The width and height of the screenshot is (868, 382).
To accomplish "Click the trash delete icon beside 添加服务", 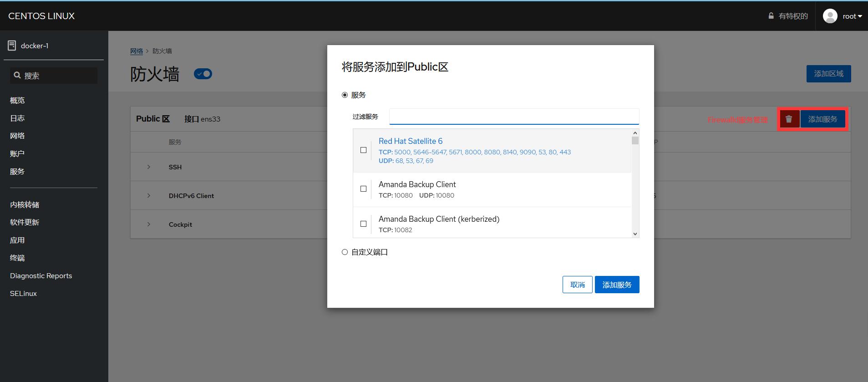I will click(789, 119).
